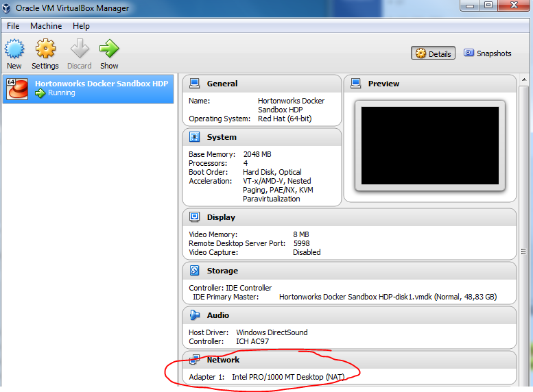Minimize the VirtualBox Manager window
The height and width of the screenshot is (392, 533).
click(470, 5)
